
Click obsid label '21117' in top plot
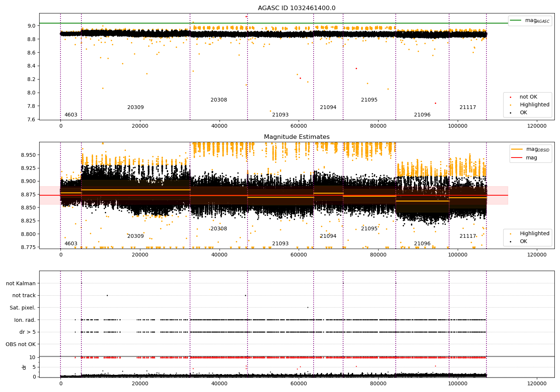pos(468,108)
